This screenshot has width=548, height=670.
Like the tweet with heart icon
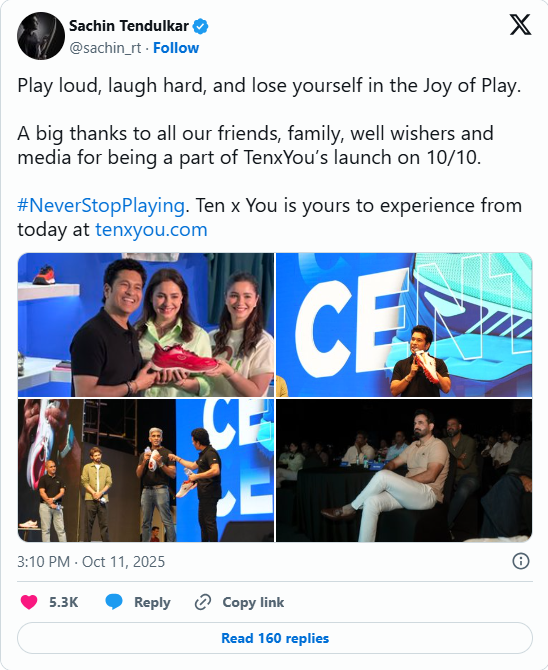(x=29, y=602)
